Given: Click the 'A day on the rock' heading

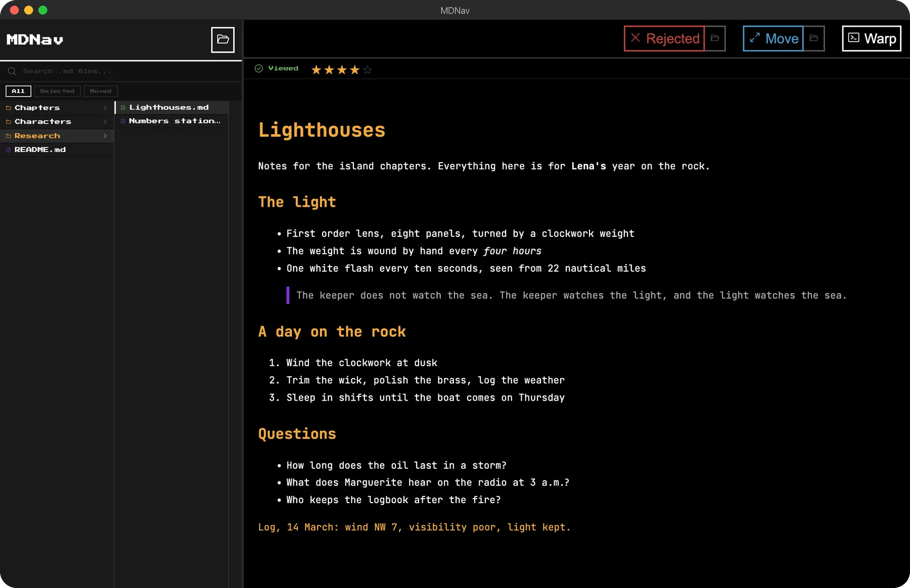Looking at the screenshot, I should coord(332,332).
